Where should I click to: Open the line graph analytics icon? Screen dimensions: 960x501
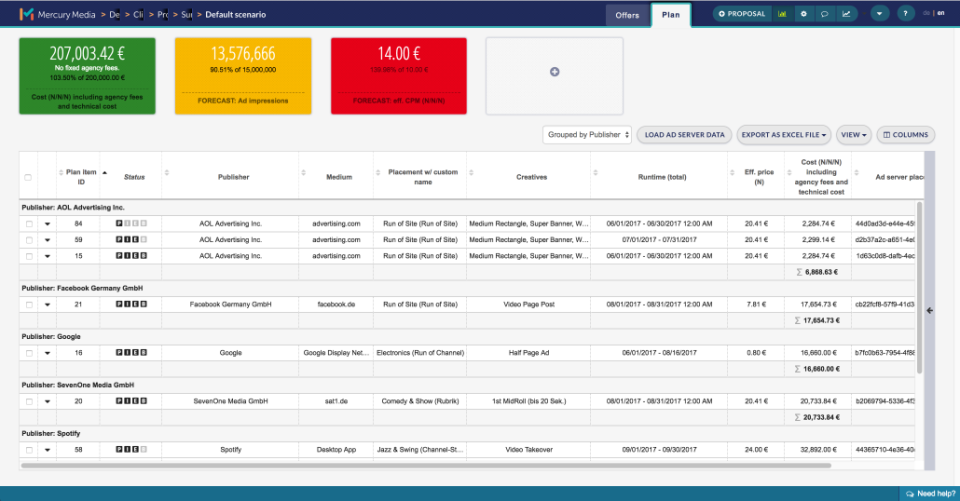[846, 14]
